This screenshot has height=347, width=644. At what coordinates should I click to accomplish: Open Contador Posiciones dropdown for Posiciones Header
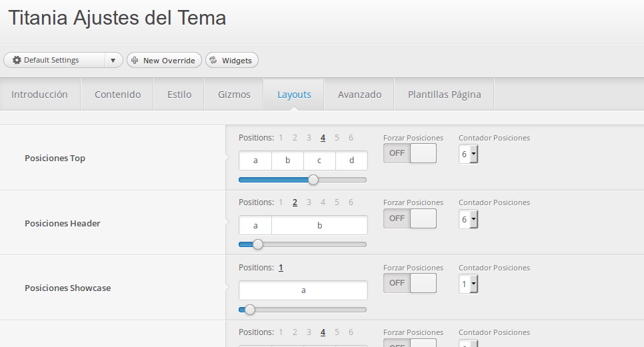(x=468, y=219)
